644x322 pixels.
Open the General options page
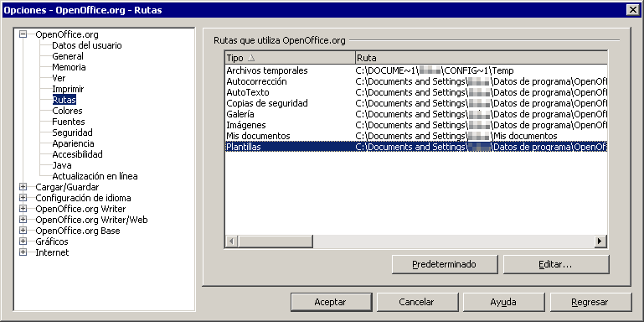pos(68,56)
